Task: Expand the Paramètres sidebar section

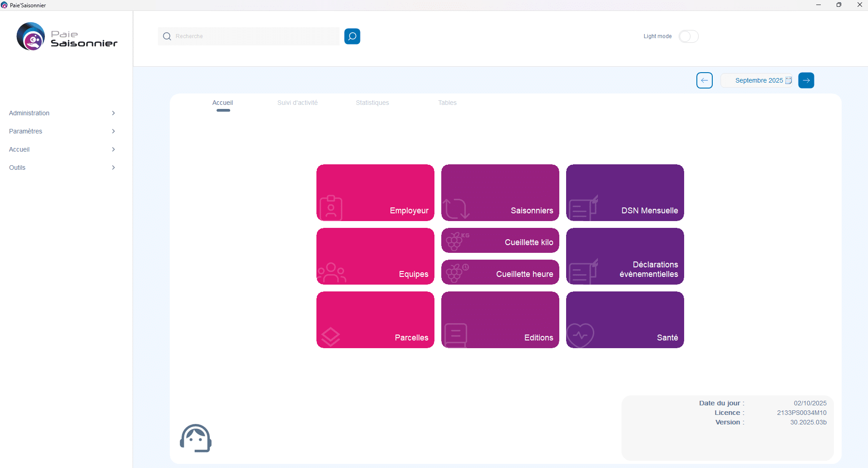Action: pos(62,131)
